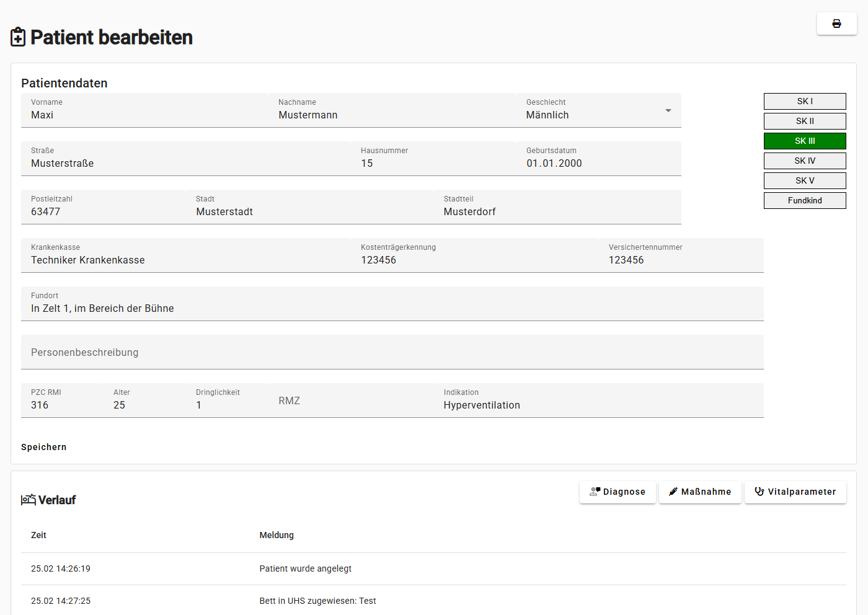Open the Geschlecht dropdown arrow
The image size is (868, 615).
click(668, 111)
